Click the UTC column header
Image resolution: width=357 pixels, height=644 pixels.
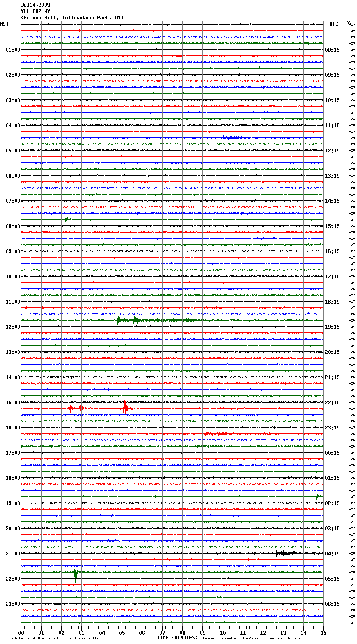pyautogui.click(x=334, y=24)
